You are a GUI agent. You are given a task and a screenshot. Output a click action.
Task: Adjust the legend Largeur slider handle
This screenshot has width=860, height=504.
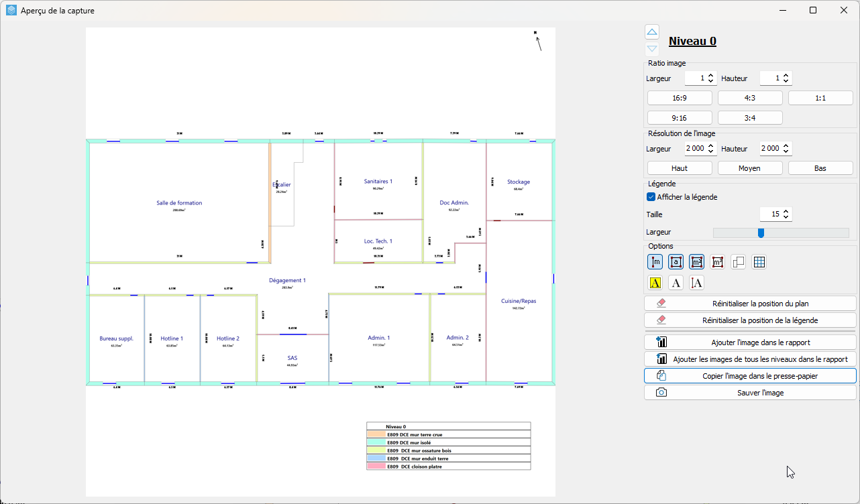[x=761, y=233]
